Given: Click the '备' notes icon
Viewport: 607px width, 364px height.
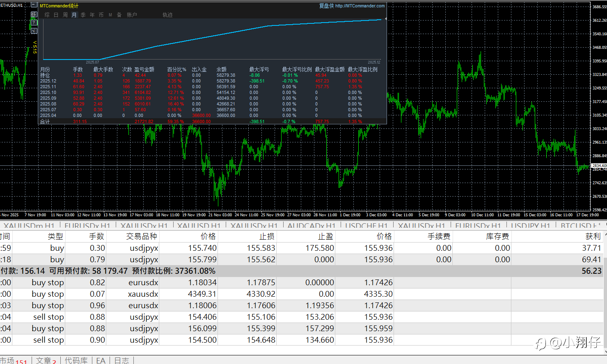Looking at the screenshot, I should point(119,15).
